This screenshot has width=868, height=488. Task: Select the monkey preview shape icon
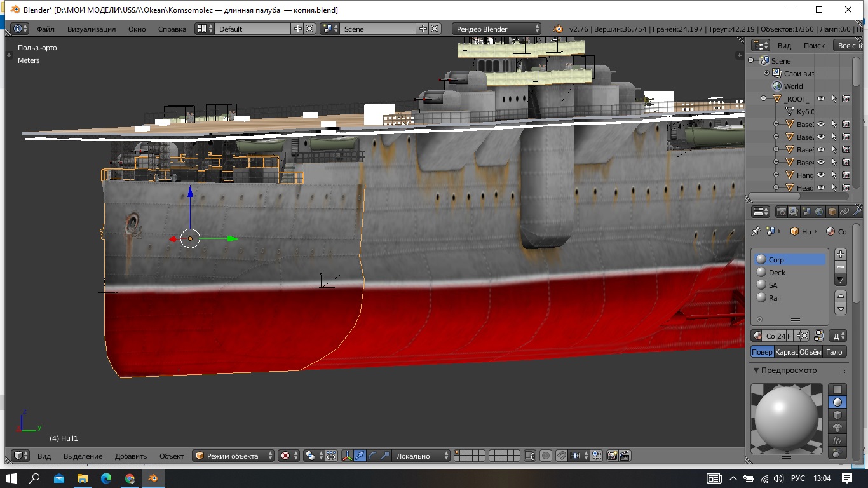point(837,428)
